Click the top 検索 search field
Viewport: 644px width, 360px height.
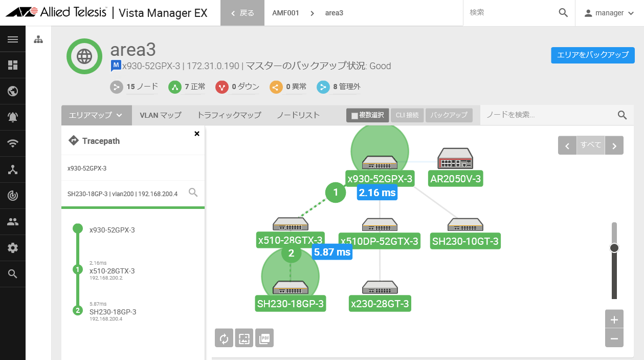(512, 13)
